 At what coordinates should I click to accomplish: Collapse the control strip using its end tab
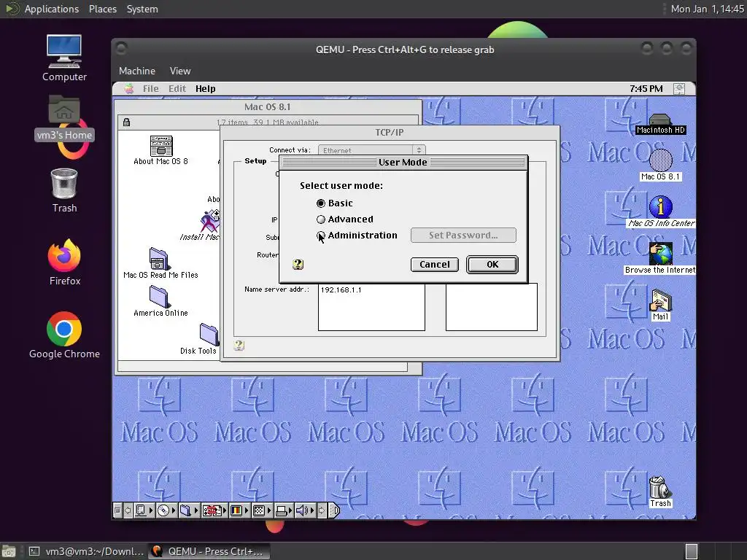pos(334,511)
